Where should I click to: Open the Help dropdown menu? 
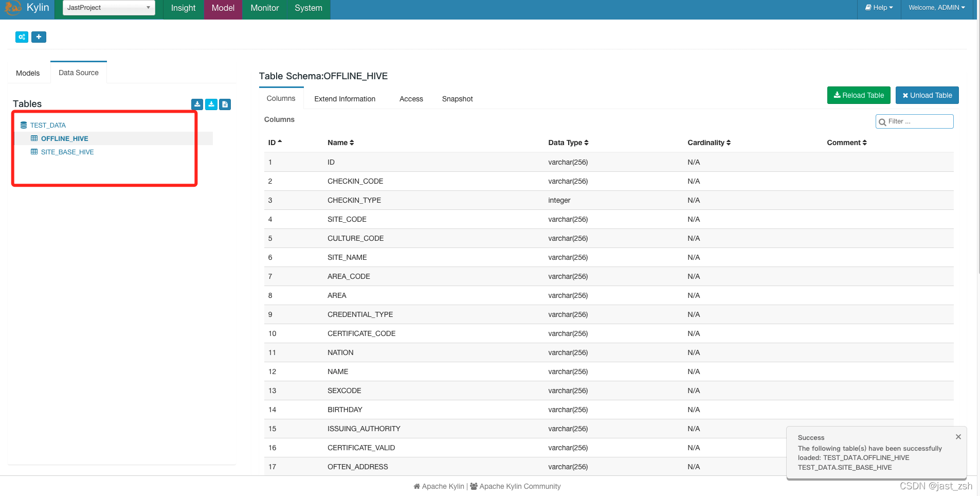pyautogui.click(x=879, y=8)
